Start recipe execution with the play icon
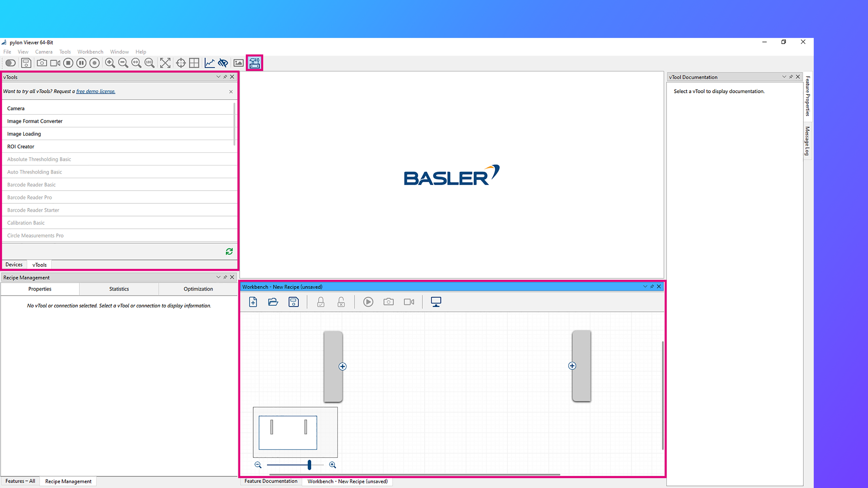 click(368, 302)
